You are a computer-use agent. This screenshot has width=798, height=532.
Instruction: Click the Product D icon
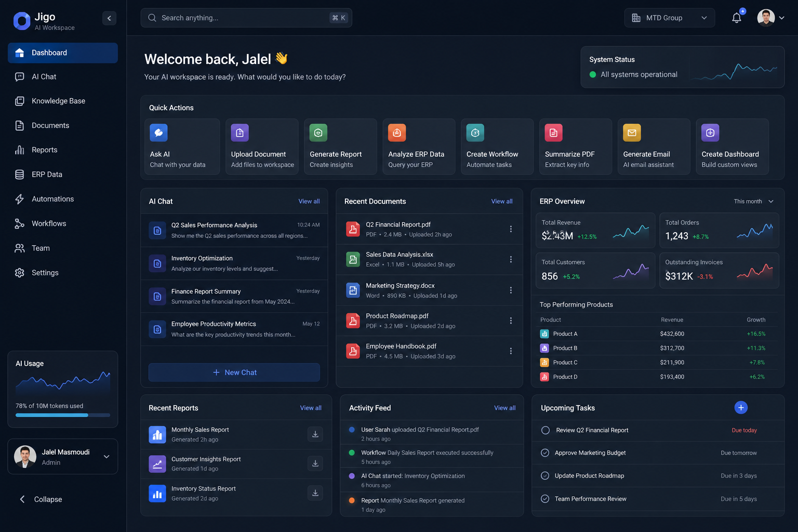click(x=544, y=377)
